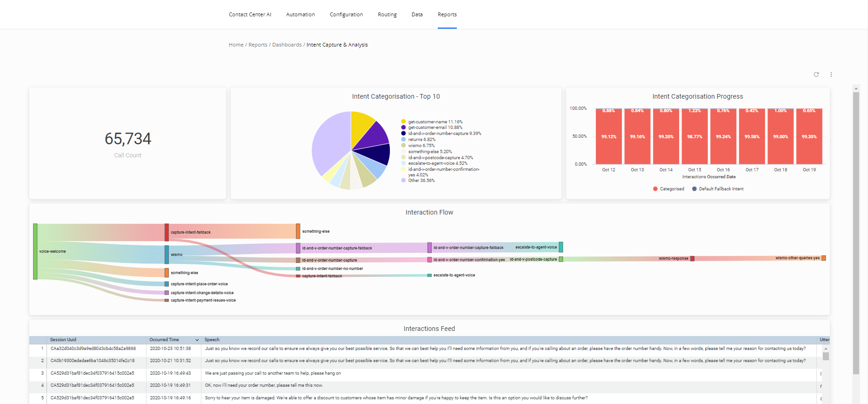
Task: Toggle Other 36.56% legend entry
Action: [x=418, y=180]
